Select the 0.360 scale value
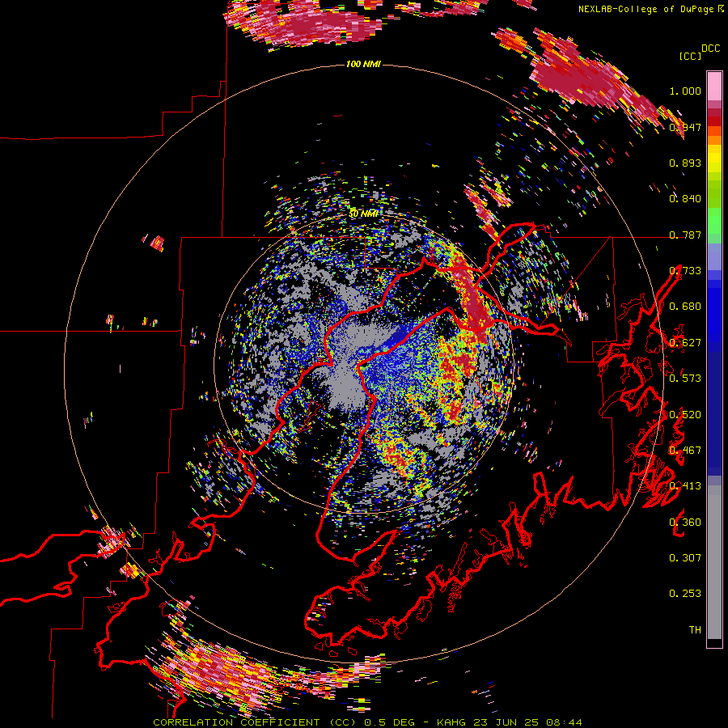 (x=685, y=523)
